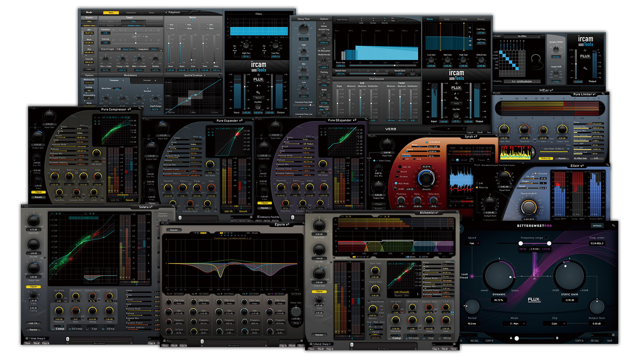Click preset icon beside 5-Band Sharp II in Alchemist
The image size is (644, 362).
tap(311, 344)
